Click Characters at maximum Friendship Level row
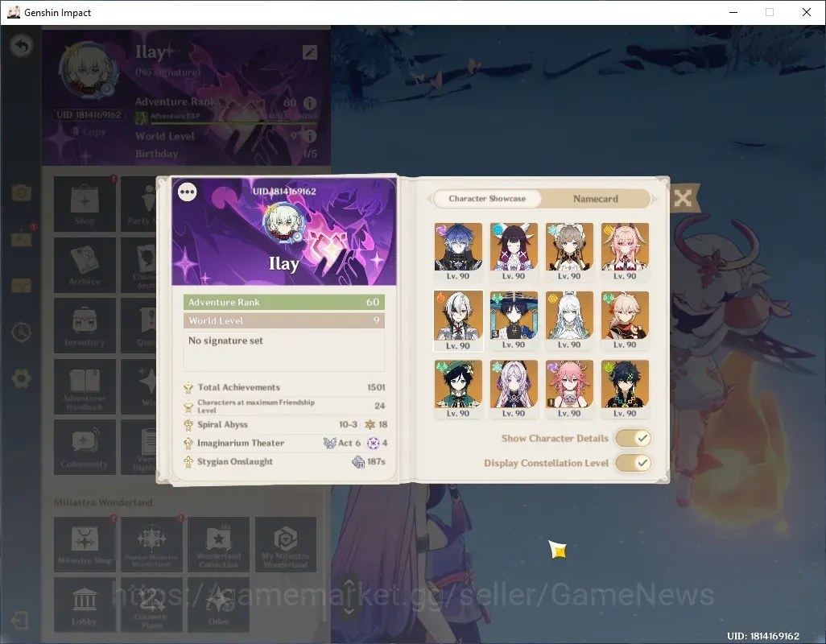This screenshot has width=826, height=644. coord(284,406)
